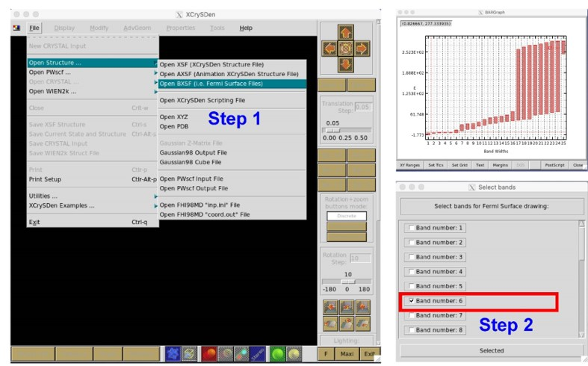This screenshot has height=366, width=588.
Task: Choose Open BXSF Fermi Surface Files
Action: coord(232,84)
